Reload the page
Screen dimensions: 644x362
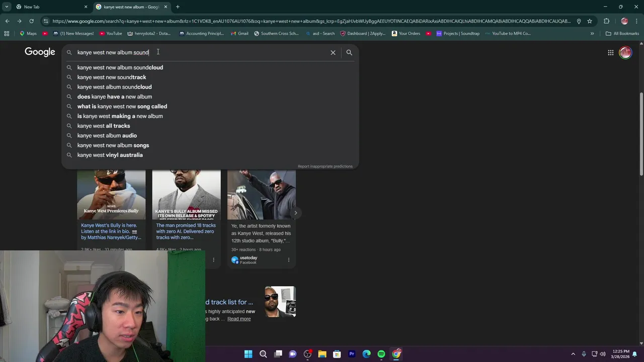(31, 21)
